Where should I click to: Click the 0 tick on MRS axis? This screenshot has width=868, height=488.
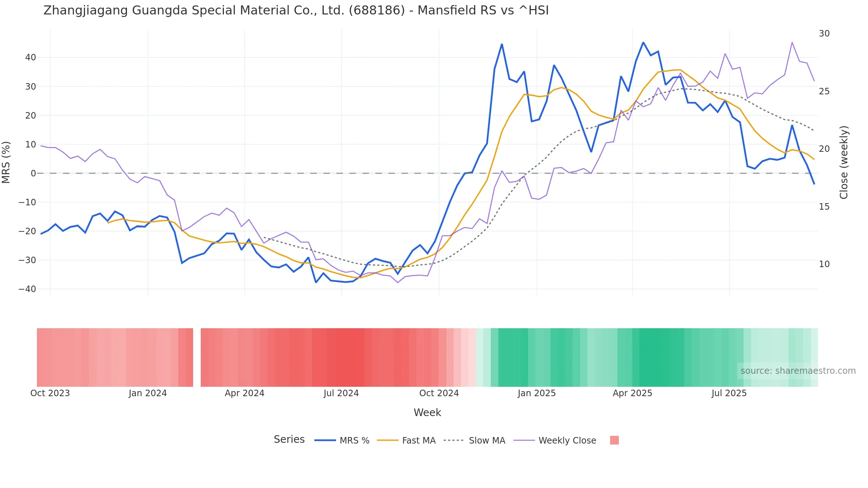click(x=33, y=173)
